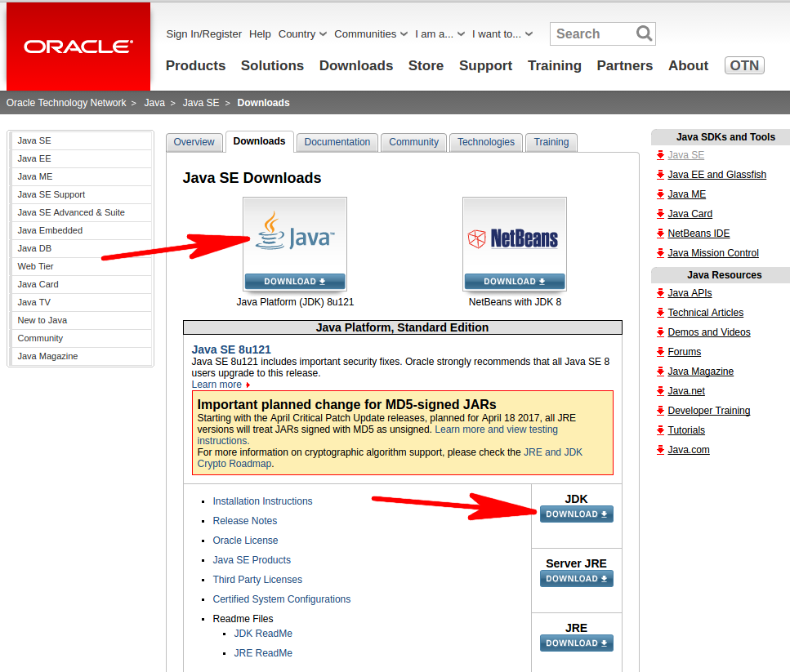
Task: Switch to the Technologies tab
Action: (x=486, y=142)
